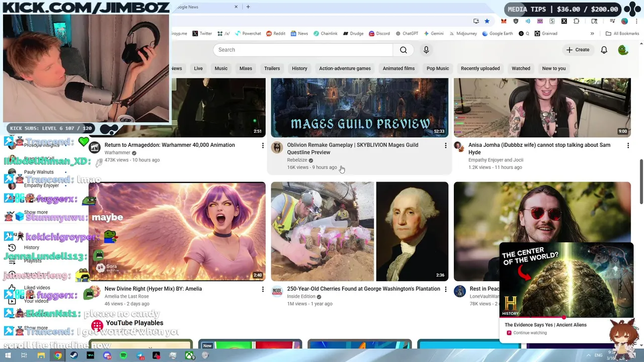Click the Rebelzize channel avatar

(x=277, y=147)
